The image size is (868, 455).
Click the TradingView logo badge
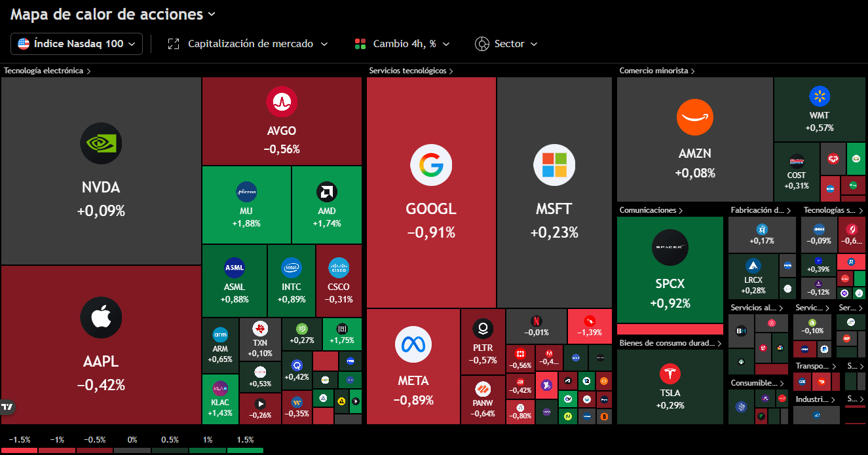(x=7, y=407)
